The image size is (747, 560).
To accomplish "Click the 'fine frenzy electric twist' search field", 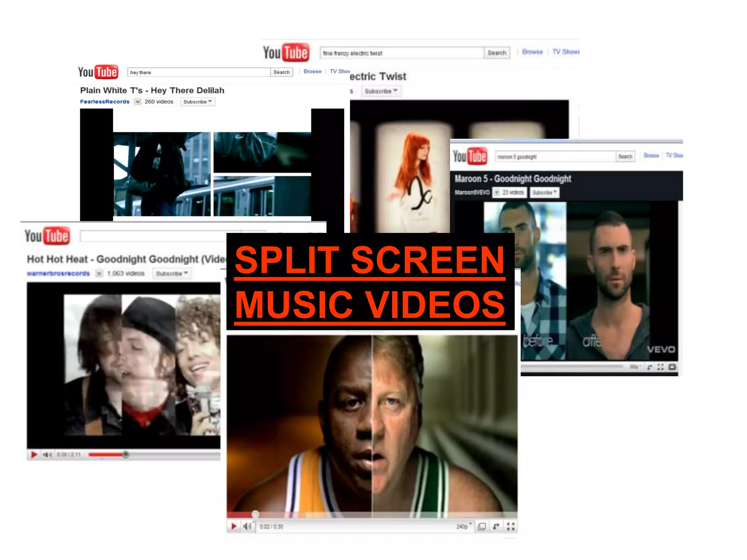I will (402, 53).
